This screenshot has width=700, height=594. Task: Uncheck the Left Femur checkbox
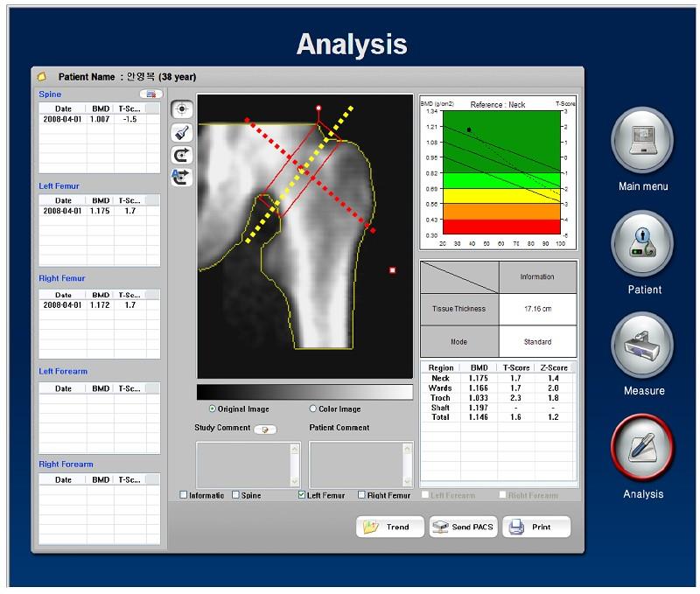click(x=302, y=495)
